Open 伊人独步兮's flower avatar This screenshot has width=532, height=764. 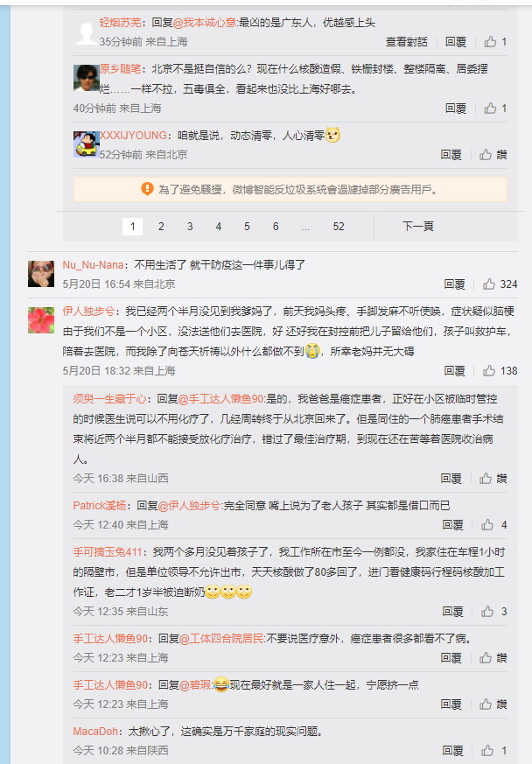[x=41, y=320]
